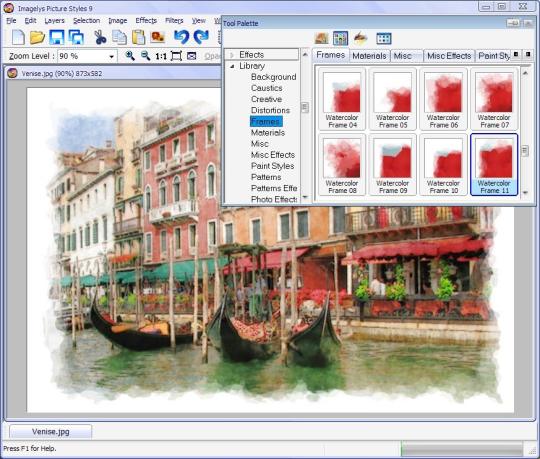540x459 pixels.
Task: Cut the selection with the scissors icon
Action: point(100,37)
